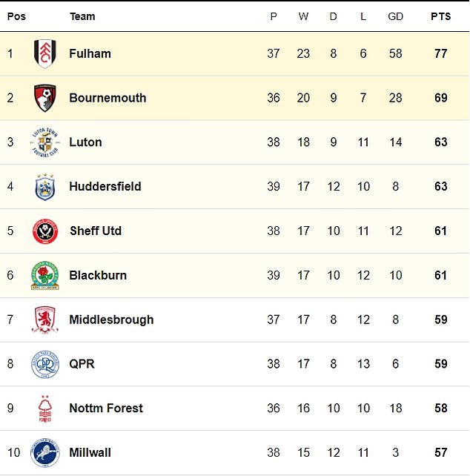Open the Millwall team name link
This screenshot has width=470, height=476.
point(90,452)
